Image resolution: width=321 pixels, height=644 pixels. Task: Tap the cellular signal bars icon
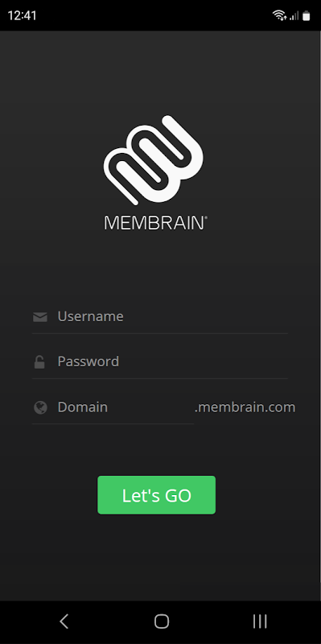(294, 16)
